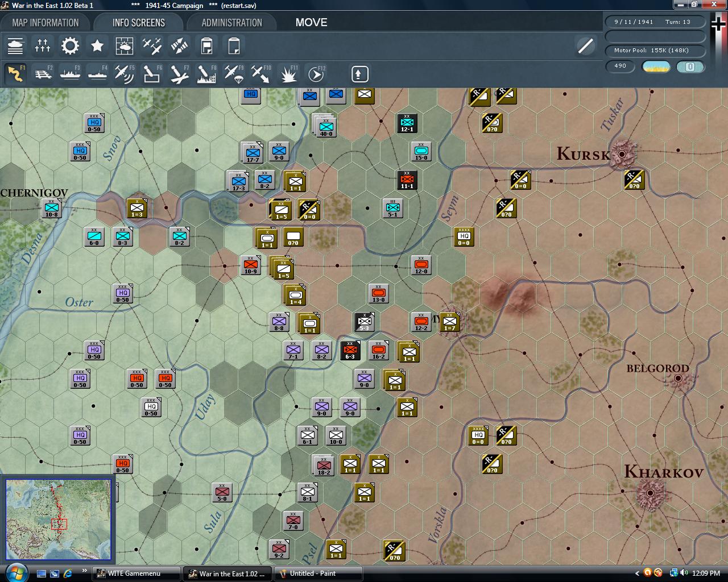Open the flag report document icon
The height and width of the screenshot is (582, 728).
coord(206,45)
